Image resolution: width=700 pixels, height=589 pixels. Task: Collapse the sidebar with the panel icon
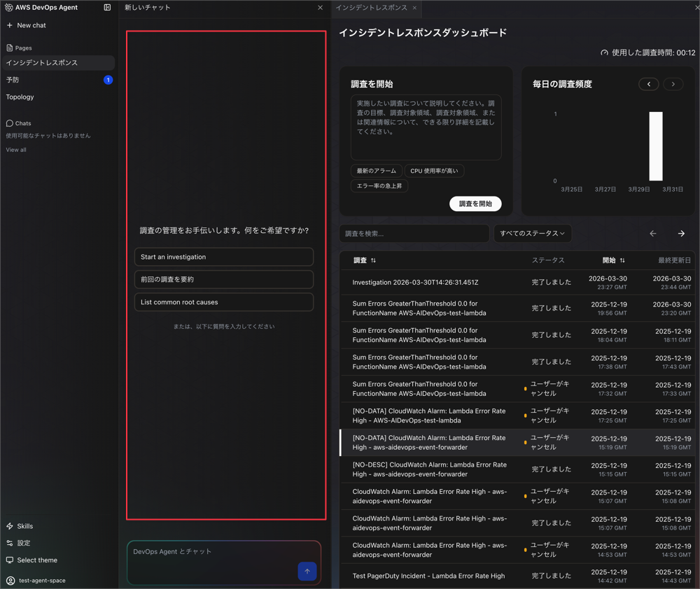tap(108, 8)
